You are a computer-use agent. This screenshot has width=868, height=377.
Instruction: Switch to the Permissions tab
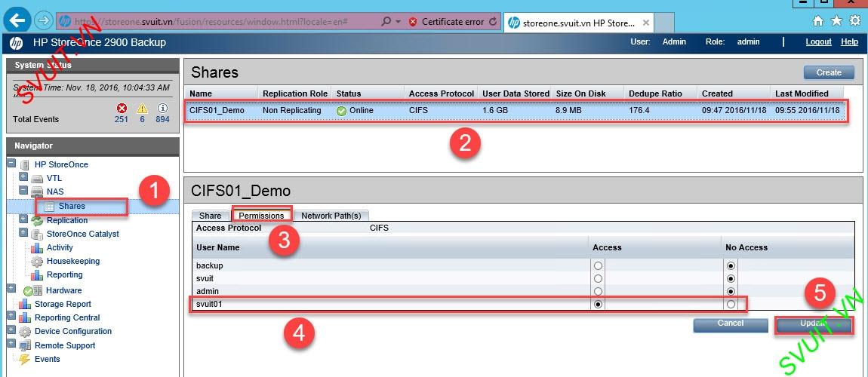point(261,216)
